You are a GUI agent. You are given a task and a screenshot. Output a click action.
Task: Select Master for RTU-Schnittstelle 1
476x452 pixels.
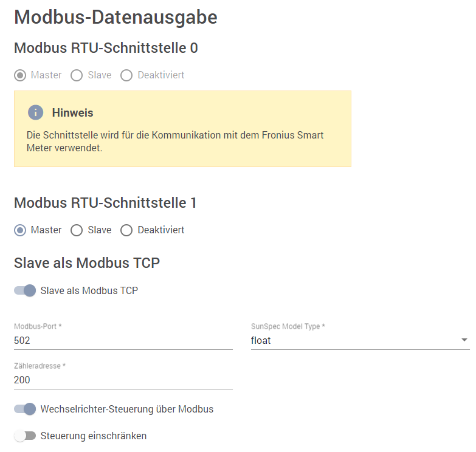pos(21,230)
